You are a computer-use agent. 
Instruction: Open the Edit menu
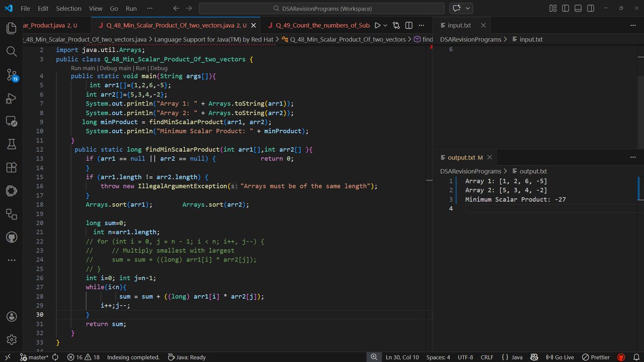(43, 9)
